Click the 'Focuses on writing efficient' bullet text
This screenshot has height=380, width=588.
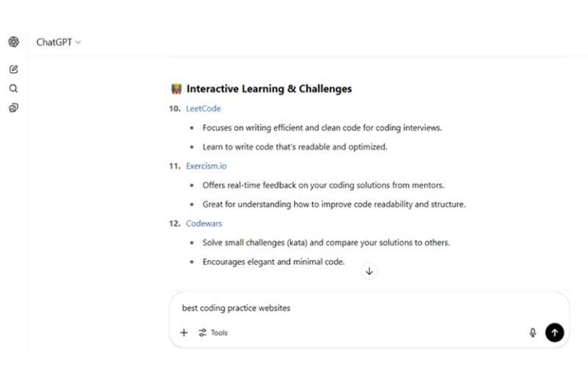click(322, 128)
